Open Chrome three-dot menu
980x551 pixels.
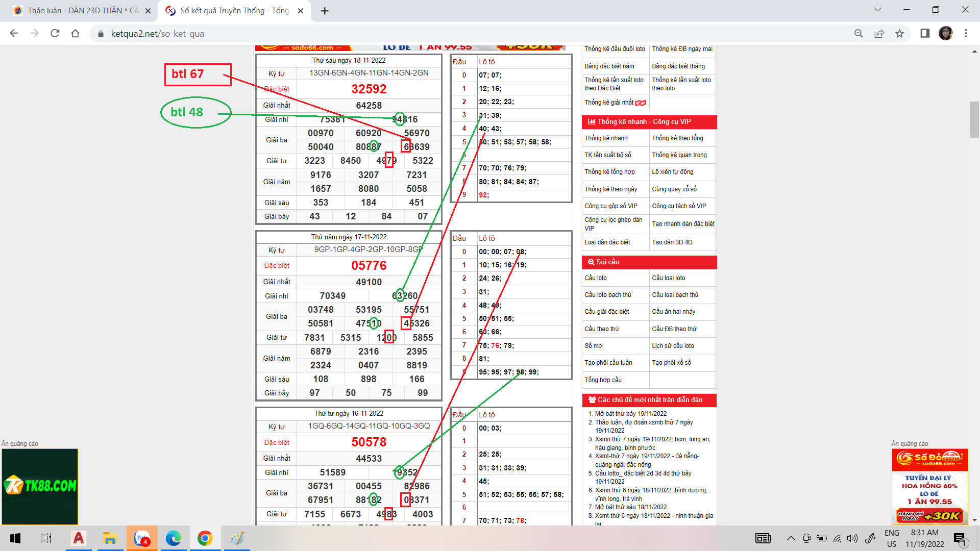966,33
